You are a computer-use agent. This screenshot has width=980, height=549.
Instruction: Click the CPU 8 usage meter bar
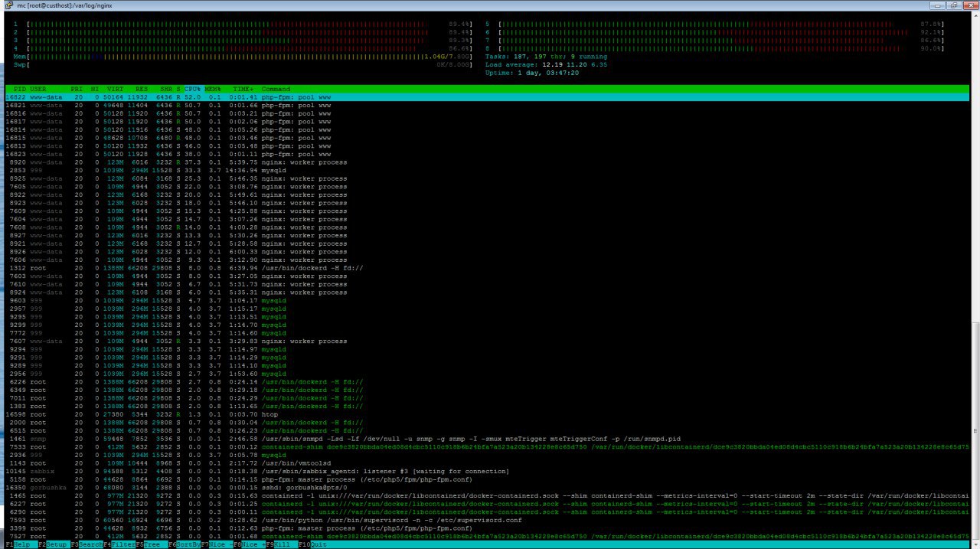click(x=714, y=48)
